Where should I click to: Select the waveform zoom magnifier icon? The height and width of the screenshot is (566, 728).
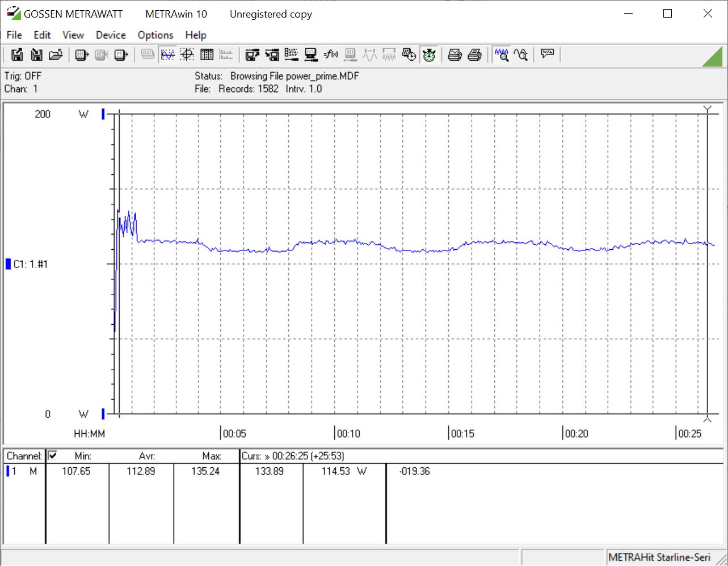pos(501,54)
